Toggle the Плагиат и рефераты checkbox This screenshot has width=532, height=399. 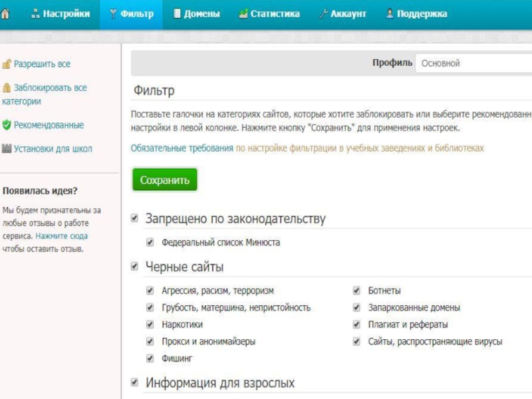(x=356, y=325)
